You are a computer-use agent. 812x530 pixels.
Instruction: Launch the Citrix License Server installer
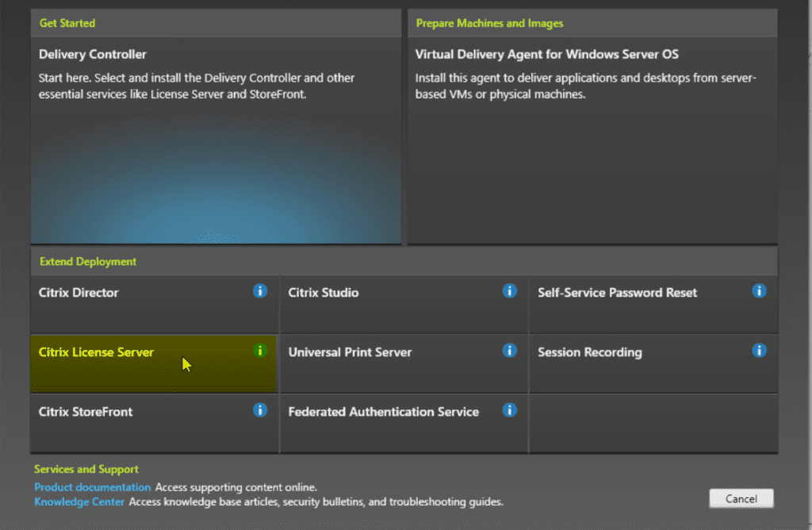point(119,363)
